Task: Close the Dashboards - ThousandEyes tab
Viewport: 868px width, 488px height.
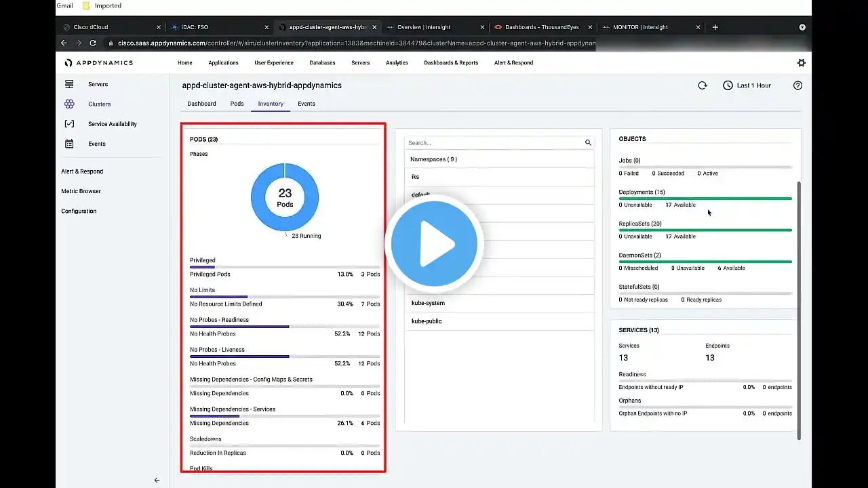Action: (590, 27)
